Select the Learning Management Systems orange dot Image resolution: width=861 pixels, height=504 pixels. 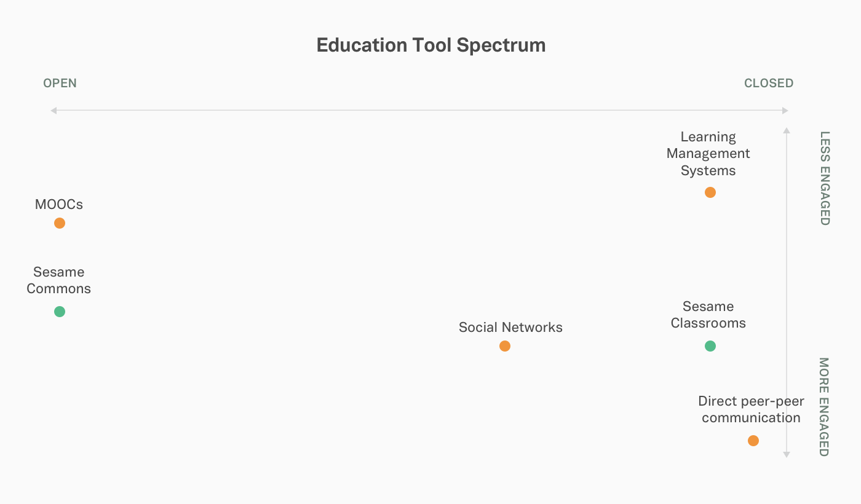[710, 192]
